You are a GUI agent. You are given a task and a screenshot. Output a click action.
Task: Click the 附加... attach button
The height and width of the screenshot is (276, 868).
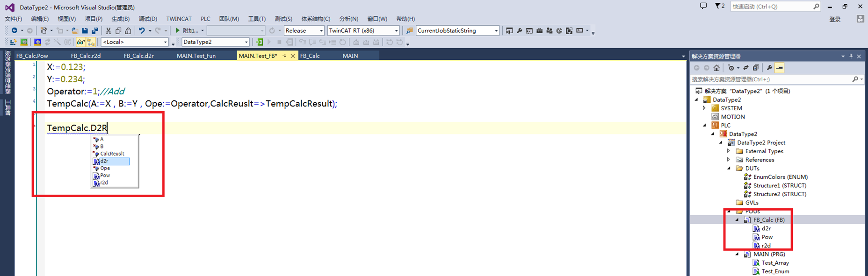coord(189,30)
